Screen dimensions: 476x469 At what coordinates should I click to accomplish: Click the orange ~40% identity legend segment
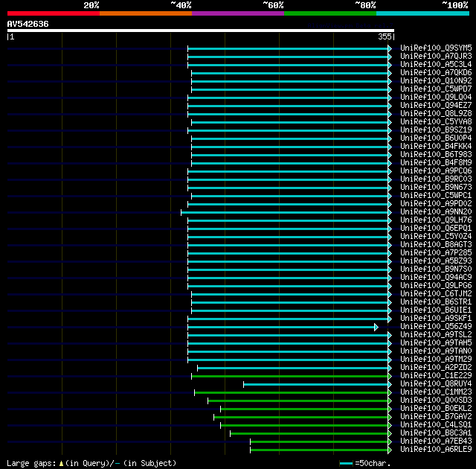pyautogui.click(x=146, y=13)
